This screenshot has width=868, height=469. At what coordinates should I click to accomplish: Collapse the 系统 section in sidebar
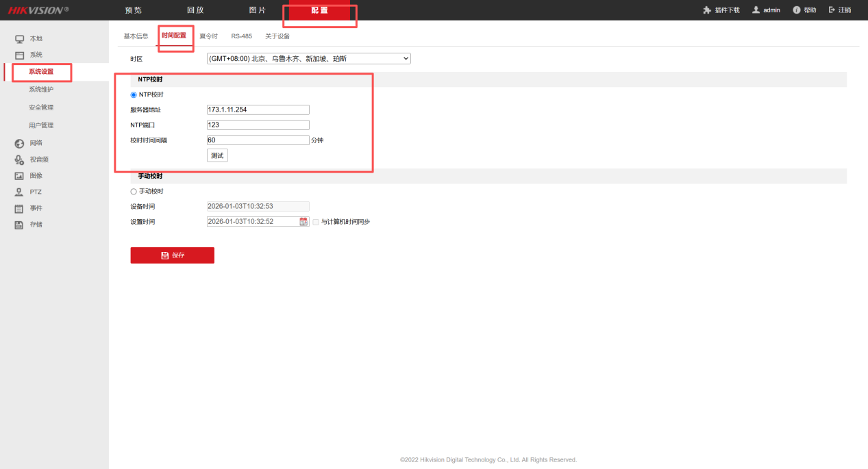coord(36,55)
